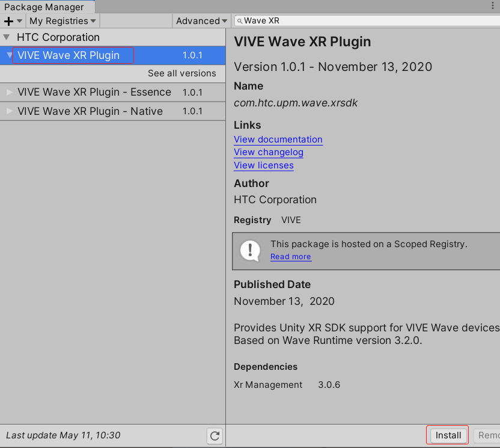Open the View documentation link
The width and height of the screenshot is (500, 448).
tap(278, 140)
